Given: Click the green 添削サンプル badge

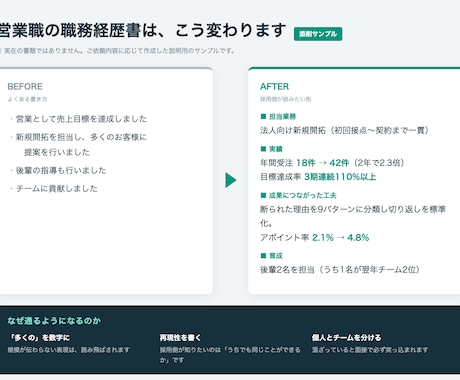Looking at the screenshot, I should tap(318, 34).
